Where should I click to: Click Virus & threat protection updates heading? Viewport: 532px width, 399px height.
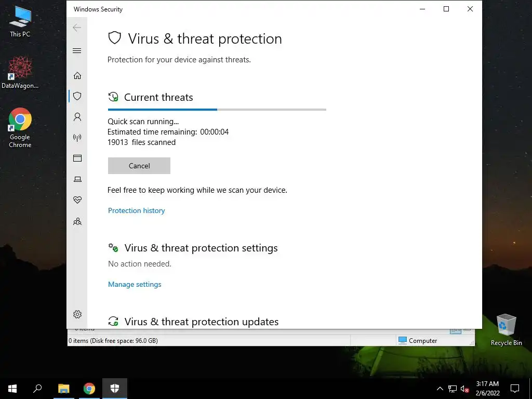[x=202, y=322]
